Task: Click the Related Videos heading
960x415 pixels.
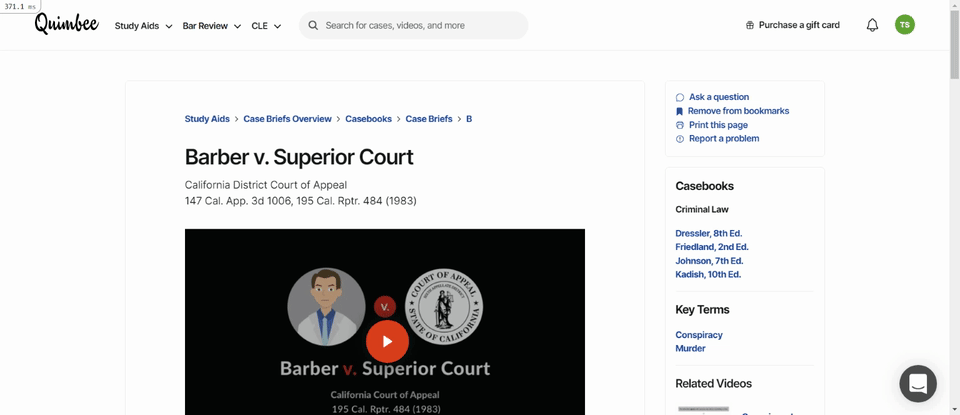Action: point(713,384)
